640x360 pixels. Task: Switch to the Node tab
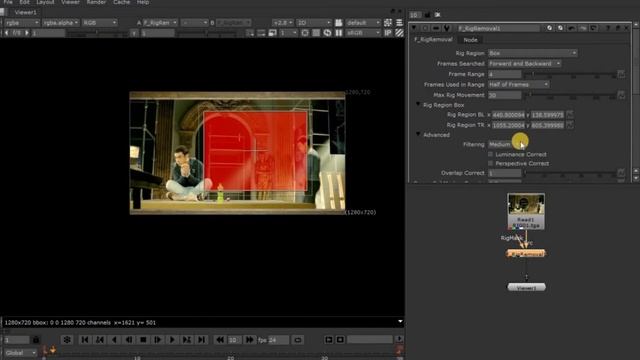click(x=470, y=40)
